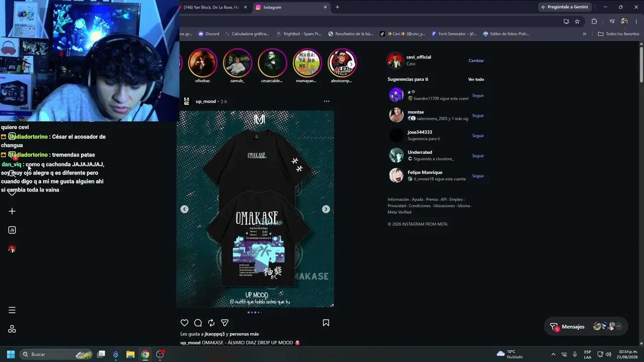Screen dimensions: 644x362
Task: Repost the up_mood post with the arrows icon
Action: 211,323
